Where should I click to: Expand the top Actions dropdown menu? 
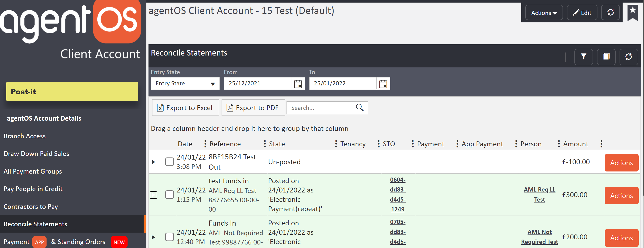(543, 13)
